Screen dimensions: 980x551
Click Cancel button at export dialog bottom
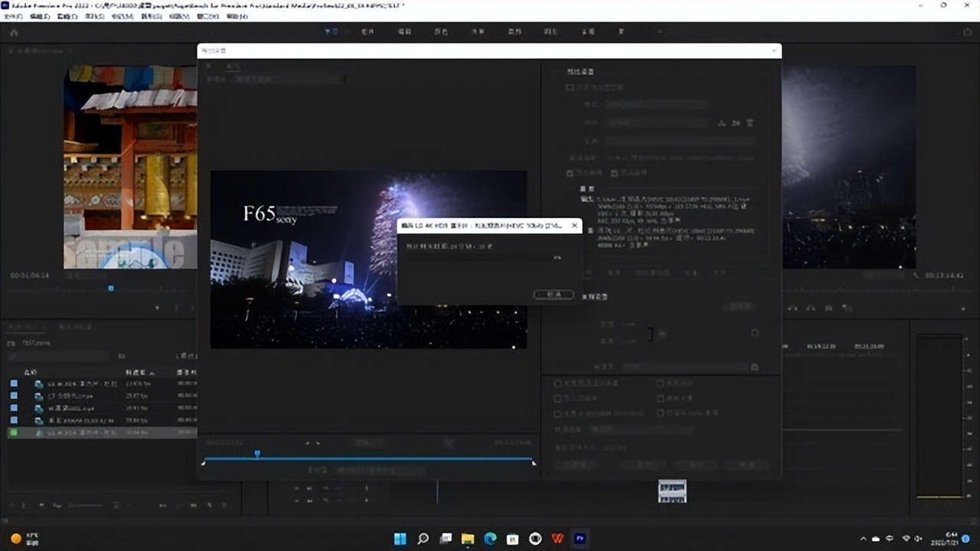tap(746, 465)
